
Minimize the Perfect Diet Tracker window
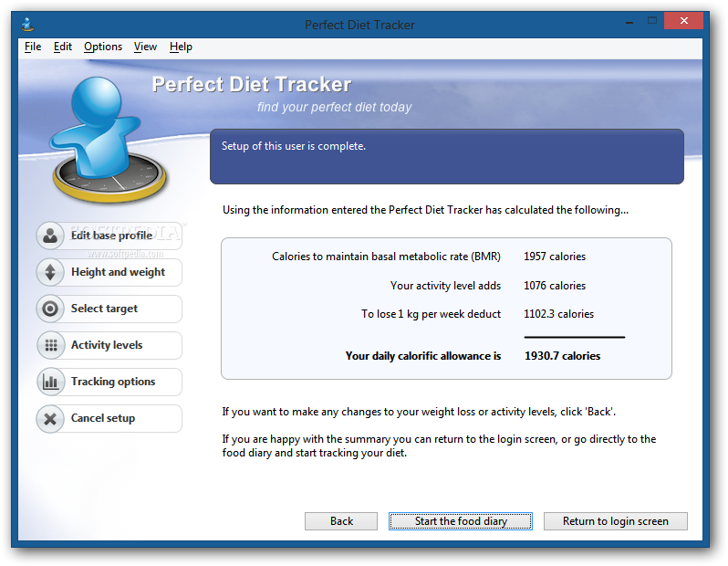629,21
